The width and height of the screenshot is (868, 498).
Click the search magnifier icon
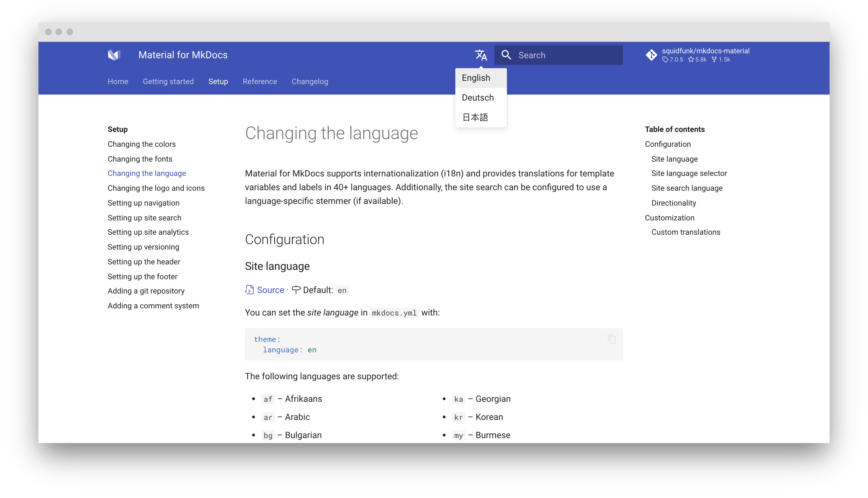pos(506,55)
